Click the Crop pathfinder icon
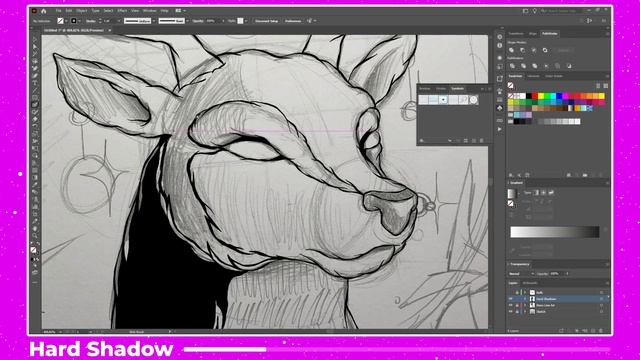 point(546,66)
